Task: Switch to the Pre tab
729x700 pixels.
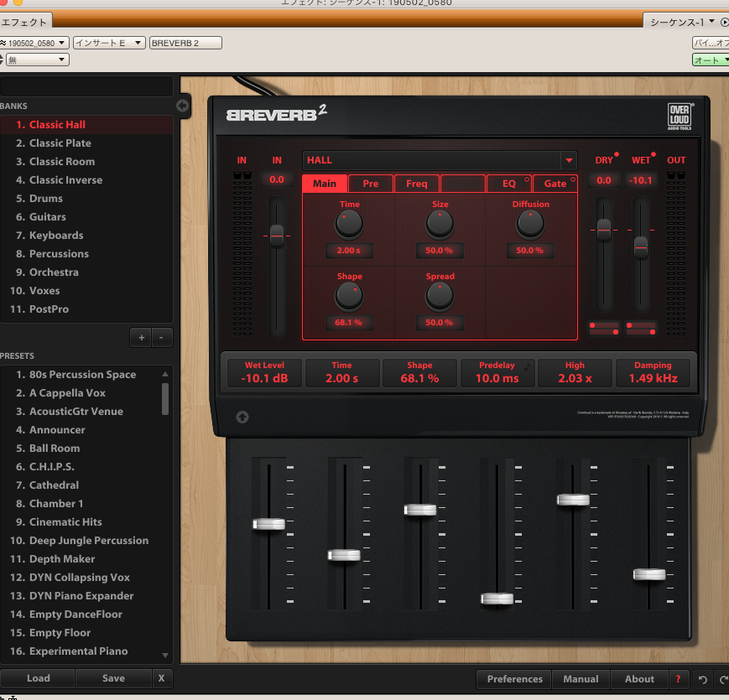Action: click(x=371, y=184)
